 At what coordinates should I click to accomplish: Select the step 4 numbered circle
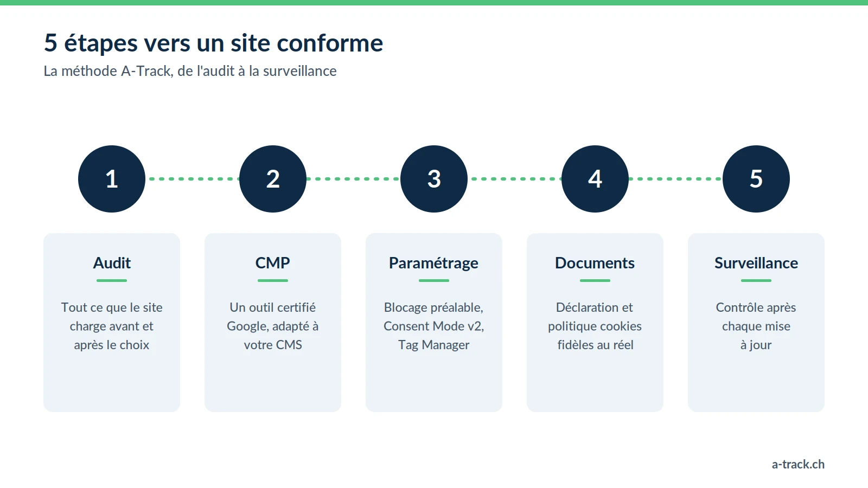pyautogui.click(x=595, y=179)
